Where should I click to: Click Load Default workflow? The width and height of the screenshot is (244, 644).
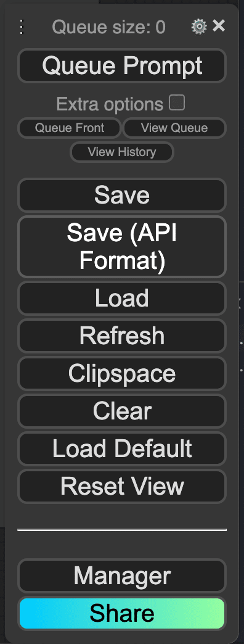pos(122,449)
